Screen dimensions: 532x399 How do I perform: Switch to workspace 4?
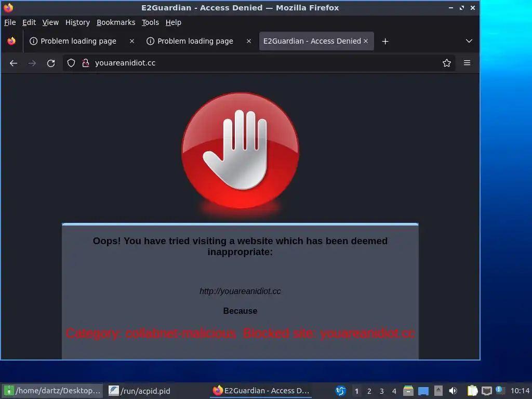tap(394, 391)
